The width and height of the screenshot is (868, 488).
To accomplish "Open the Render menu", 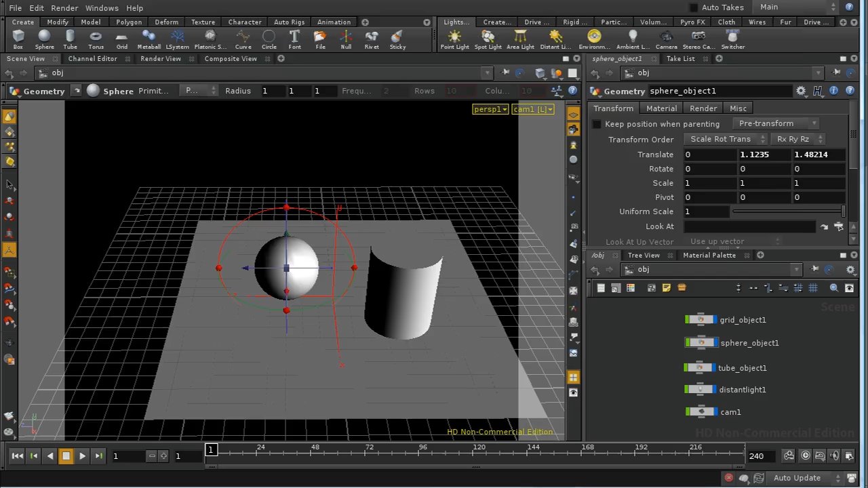I will pyautogui.click(x=64, y=7).
